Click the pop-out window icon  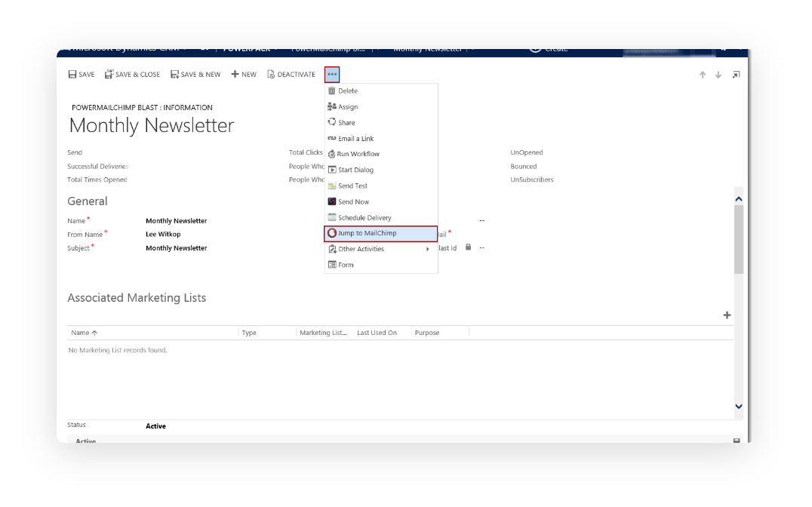tap(736, 75)
